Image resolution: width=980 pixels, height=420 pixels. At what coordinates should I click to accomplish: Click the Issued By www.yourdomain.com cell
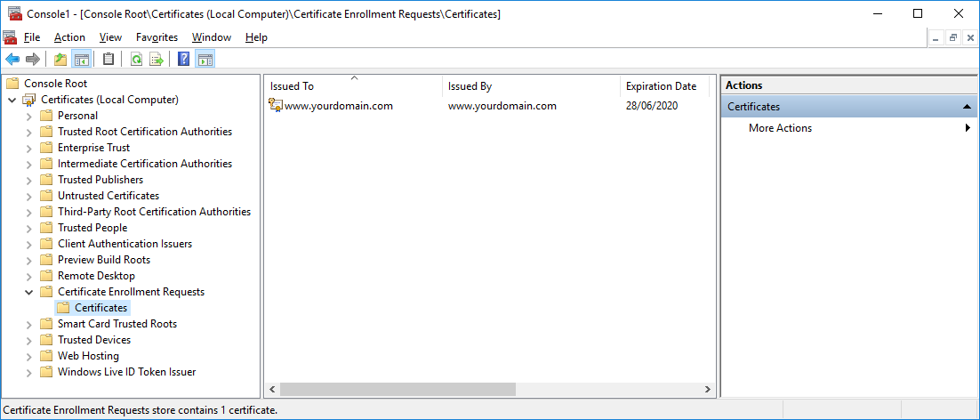point(502,106)
